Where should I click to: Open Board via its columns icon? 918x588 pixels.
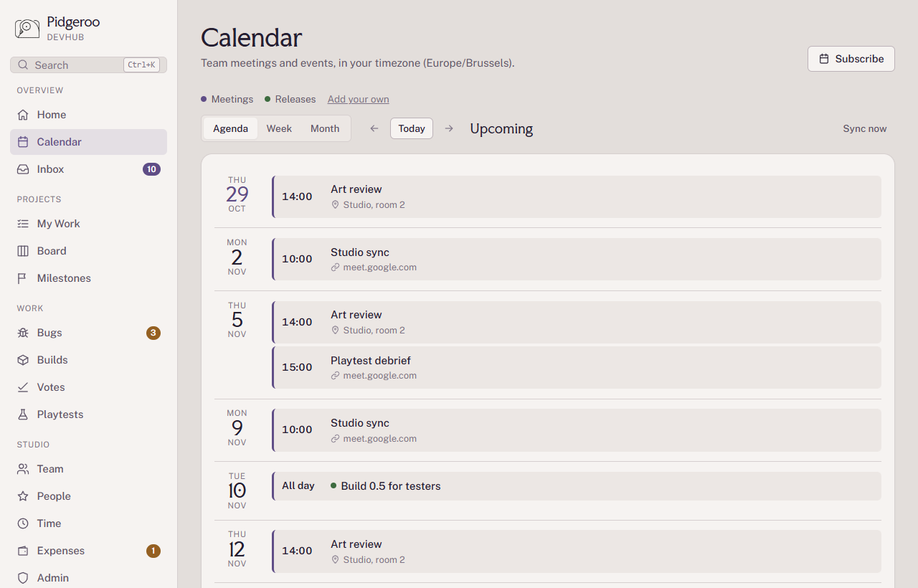(x=23, y=251)
